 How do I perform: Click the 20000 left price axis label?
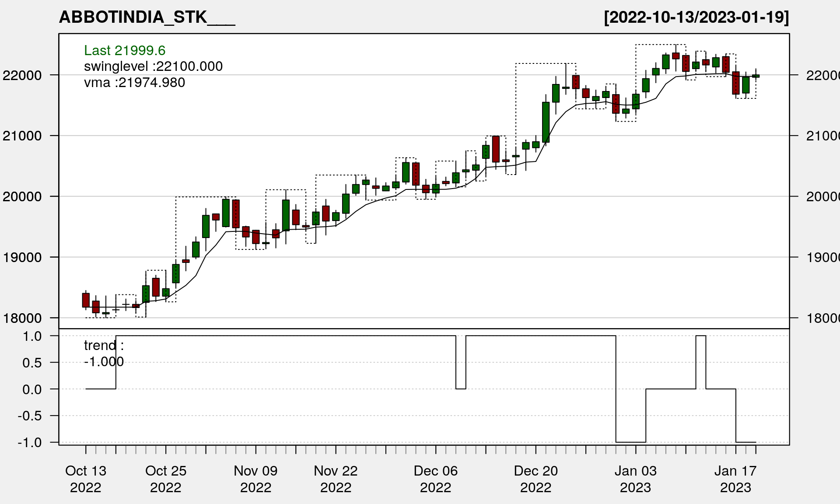point(22,196)
